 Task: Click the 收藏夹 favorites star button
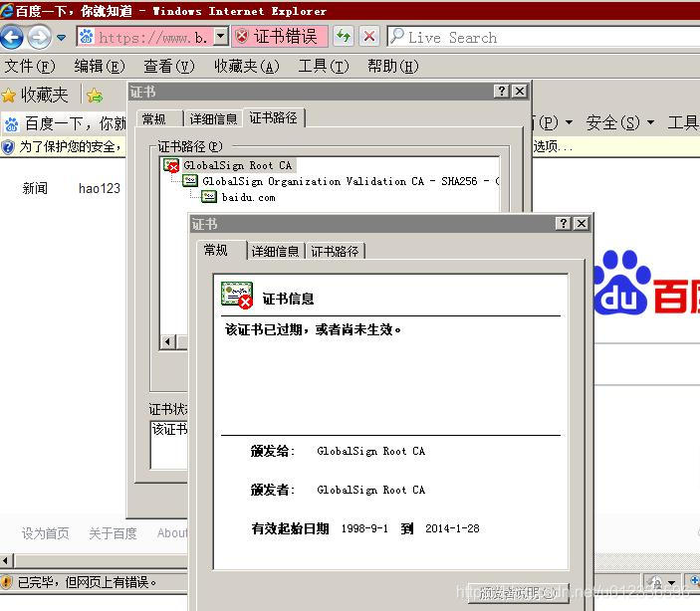(35, 96)
